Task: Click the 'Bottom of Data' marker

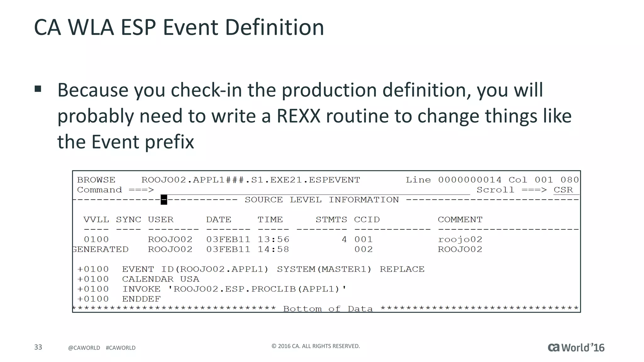Action: point(328,309)
